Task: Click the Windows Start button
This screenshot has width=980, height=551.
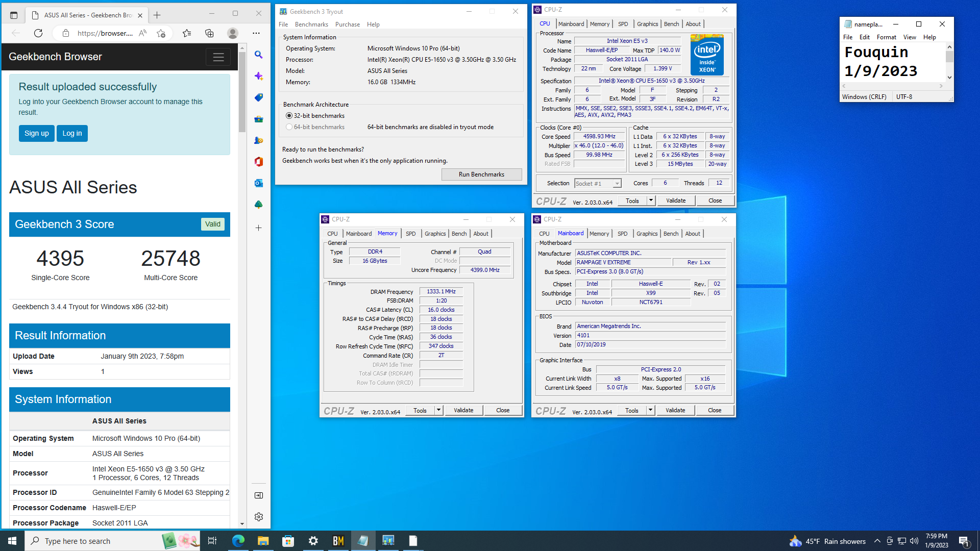Action: click(12, 541)
